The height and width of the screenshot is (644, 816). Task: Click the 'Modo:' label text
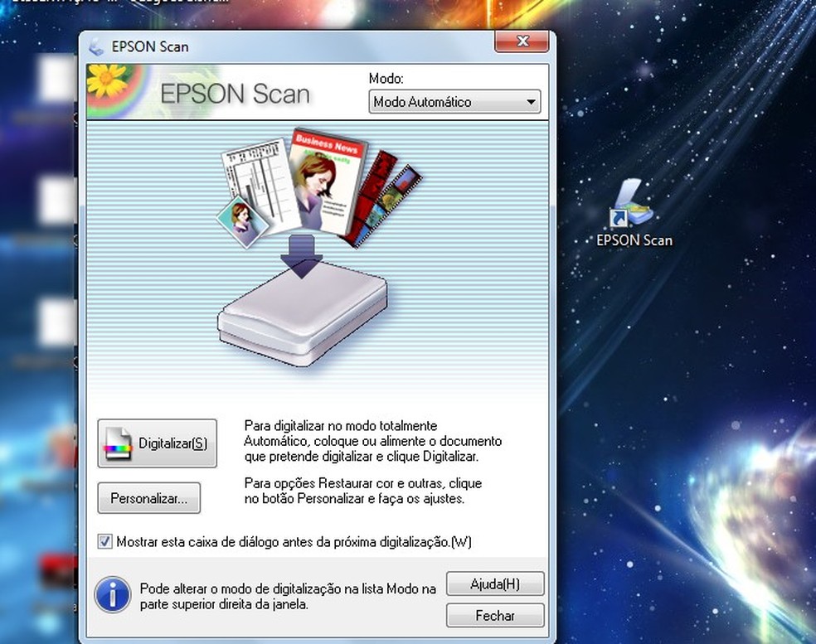coord(386,79)
